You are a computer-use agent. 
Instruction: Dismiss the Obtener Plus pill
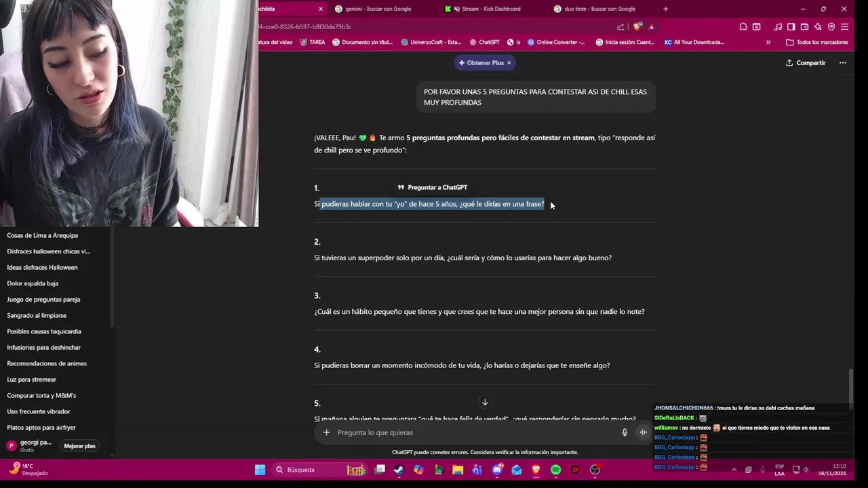pos(509,62)
